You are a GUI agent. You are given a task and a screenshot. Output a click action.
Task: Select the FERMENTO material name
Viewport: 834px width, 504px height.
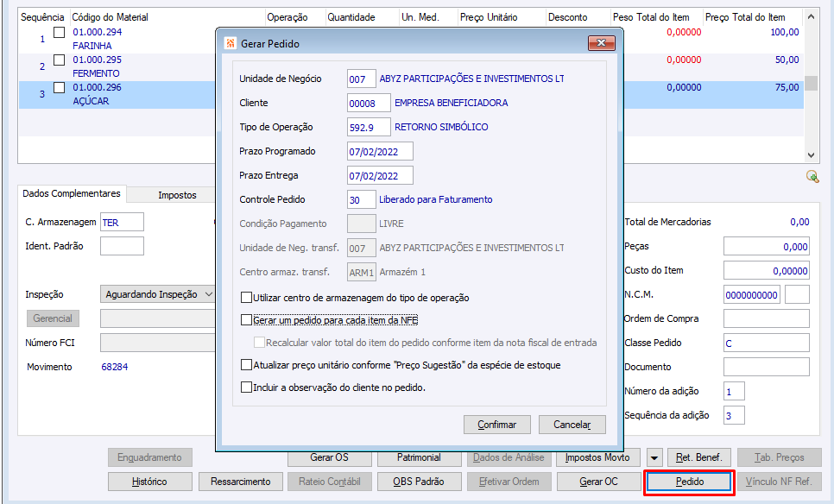click(97, 73)
